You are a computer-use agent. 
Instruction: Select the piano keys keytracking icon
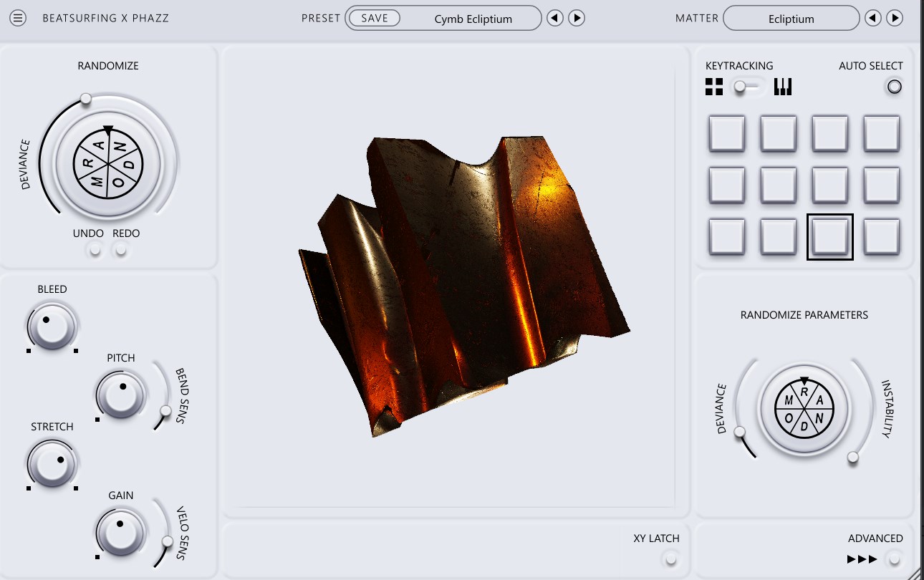783,87
